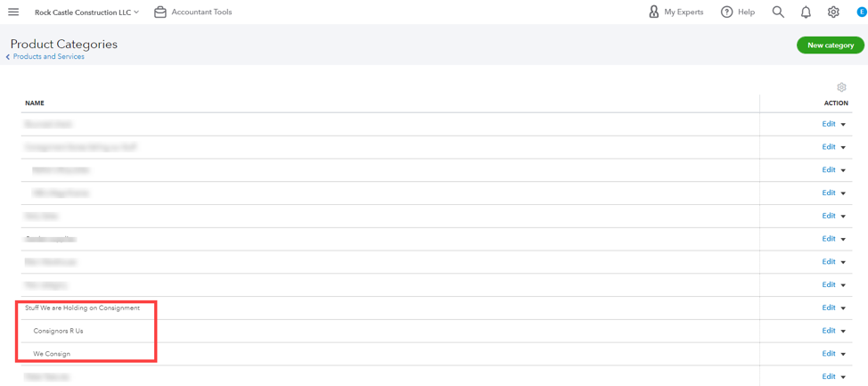The height and width of the screenshot is (386, 868).
Task: Expand action arrow for Stuff We are Holding on Consignment
Action: [x=843, y=308]
